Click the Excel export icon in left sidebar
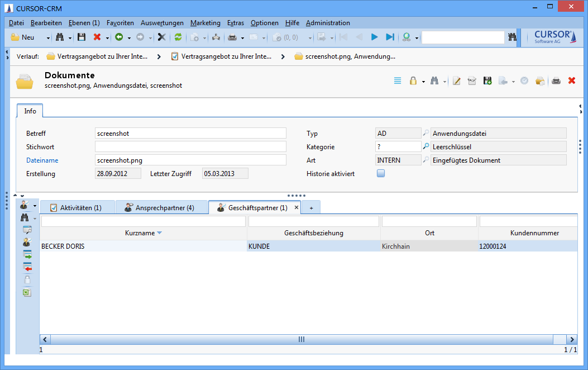The height and width of the screenshot is (370, 588). [27, 292]
